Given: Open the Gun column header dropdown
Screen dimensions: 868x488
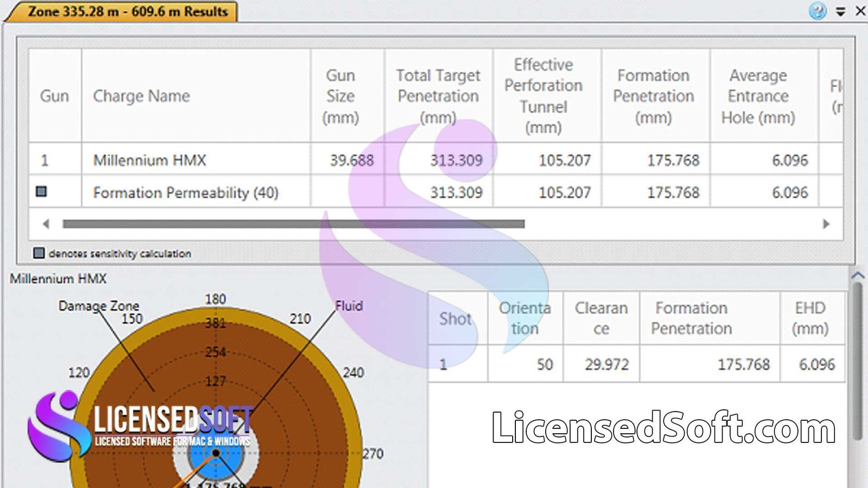Looking at the screenshot, I should click(54, 97).
